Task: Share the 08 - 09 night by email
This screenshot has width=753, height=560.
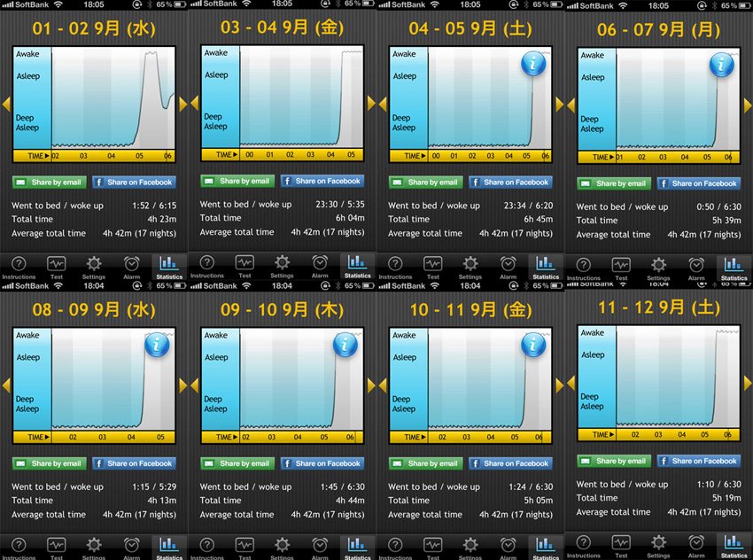Action: 50,463
